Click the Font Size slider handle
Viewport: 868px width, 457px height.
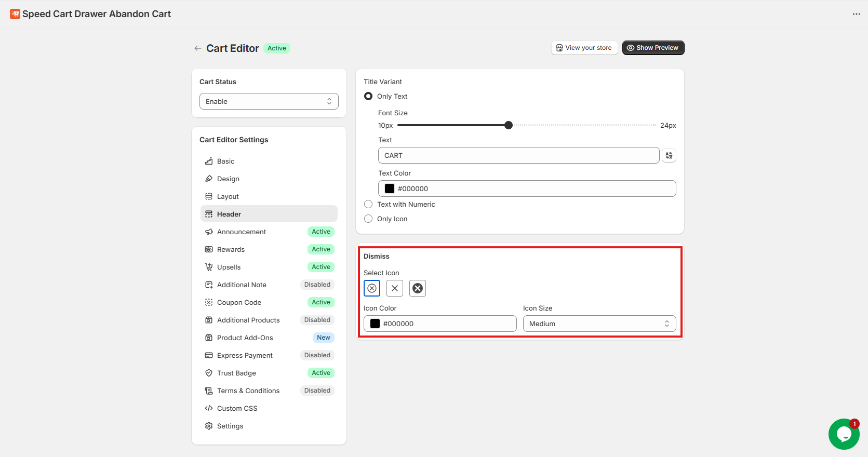coord(509,125)
